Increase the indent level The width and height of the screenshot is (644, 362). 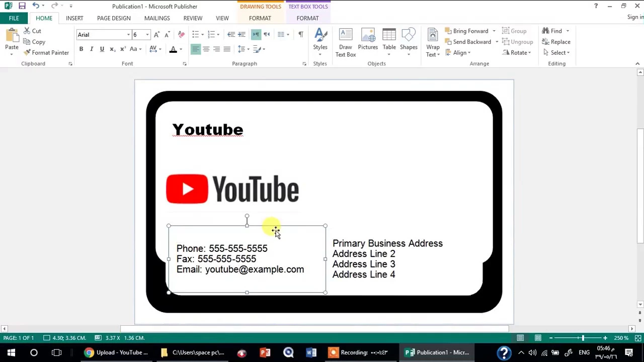pyautogui.click(x=242, y=35)
